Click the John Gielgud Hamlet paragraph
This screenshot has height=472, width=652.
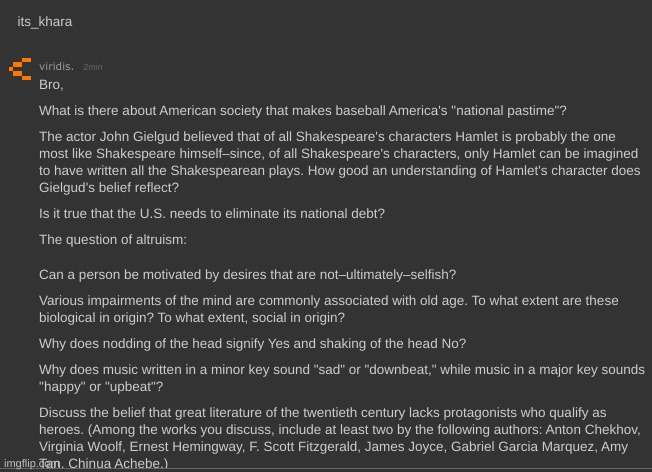coord(340,162)
